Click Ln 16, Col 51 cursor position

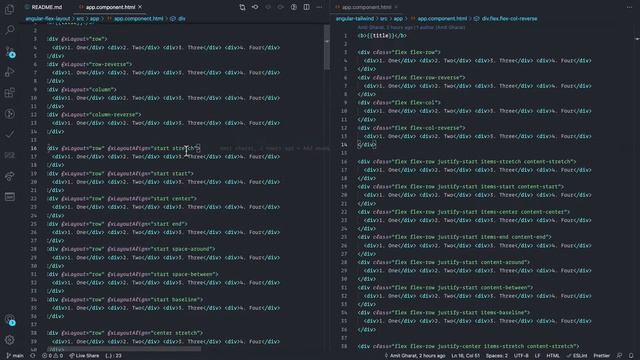(465, 356)
